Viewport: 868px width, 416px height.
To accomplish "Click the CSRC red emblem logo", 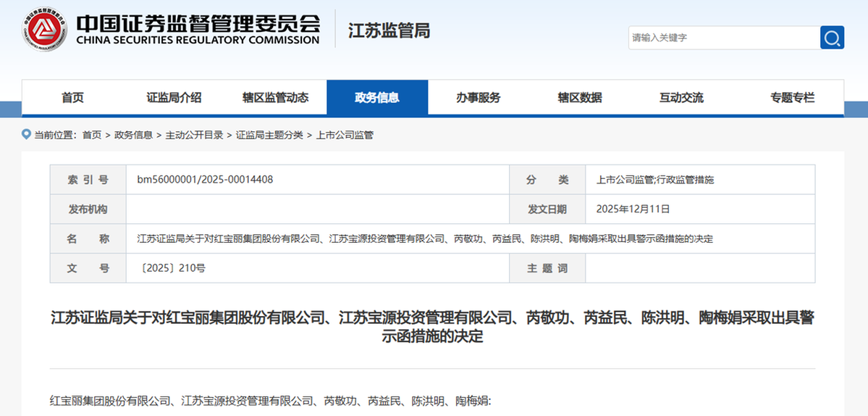I will point(45,30).
